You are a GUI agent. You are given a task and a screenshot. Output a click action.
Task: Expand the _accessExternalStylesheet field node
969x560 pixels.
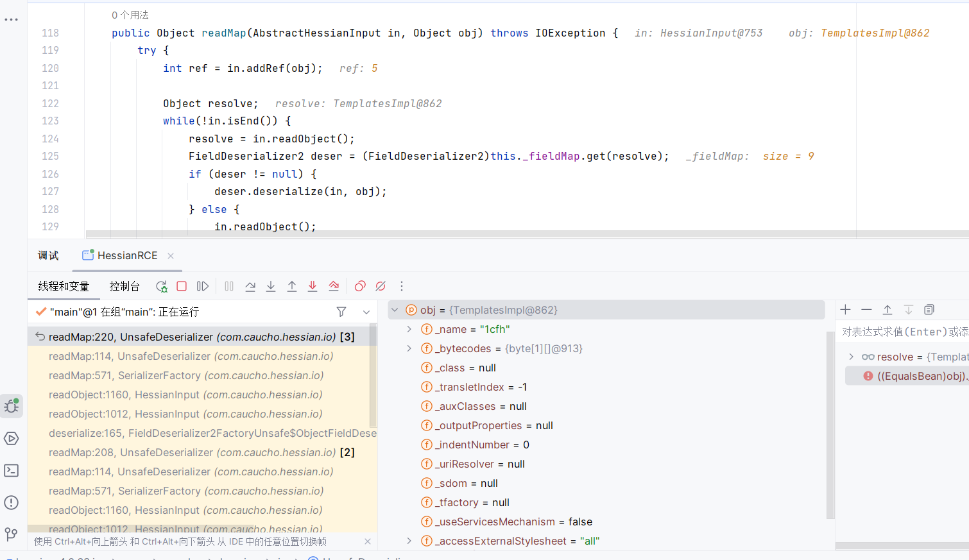click(409, 541)
